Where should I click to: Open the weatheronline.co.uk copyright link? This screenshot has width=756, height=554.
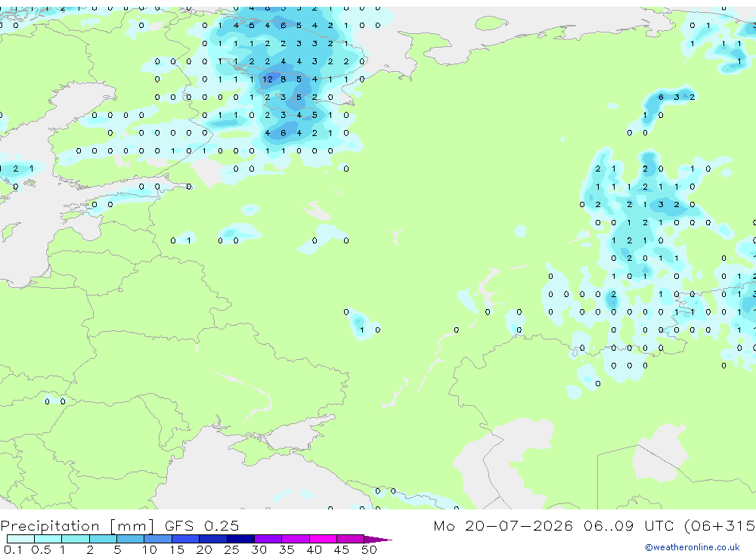[x=692, y=547]
